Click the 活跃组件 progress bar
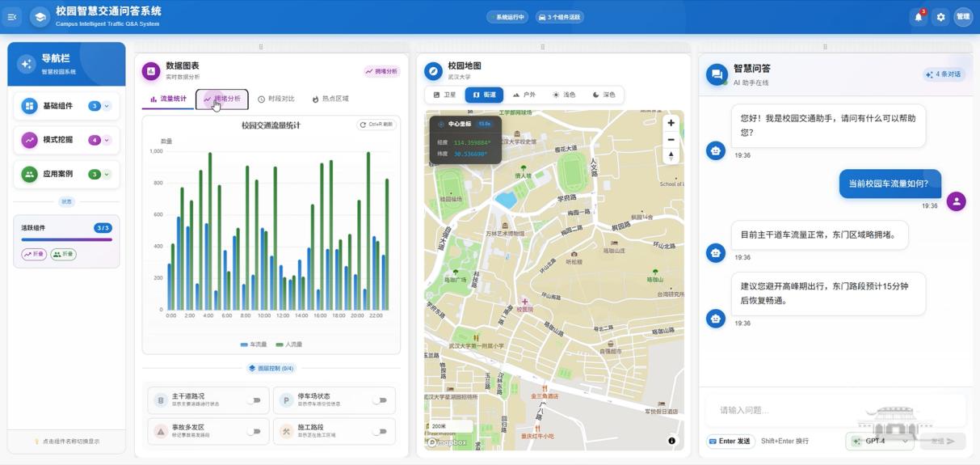The image size is (980, 465). [x=66, y=239]
